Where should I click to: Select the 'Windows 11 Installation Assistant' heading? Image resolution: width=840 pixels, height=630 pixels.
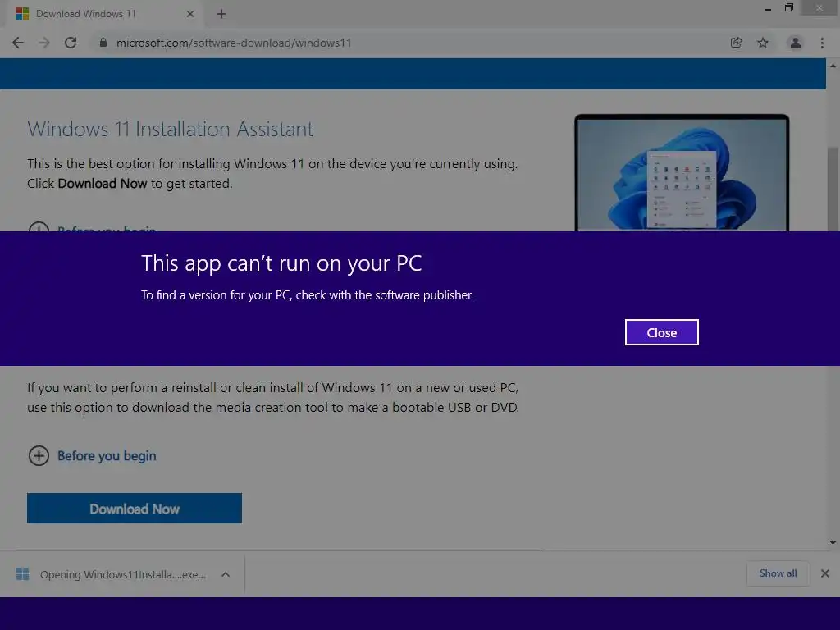click(x=171, y=129)
